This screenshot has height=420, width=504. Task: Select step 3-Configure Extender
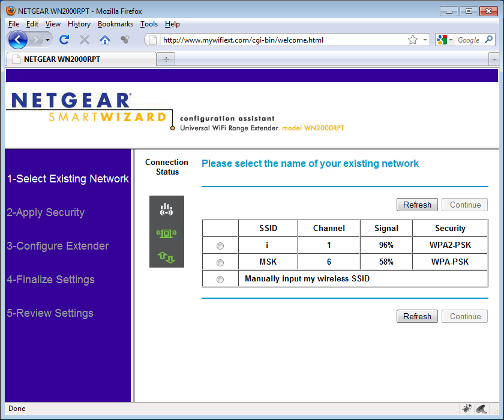coord(58,246)
